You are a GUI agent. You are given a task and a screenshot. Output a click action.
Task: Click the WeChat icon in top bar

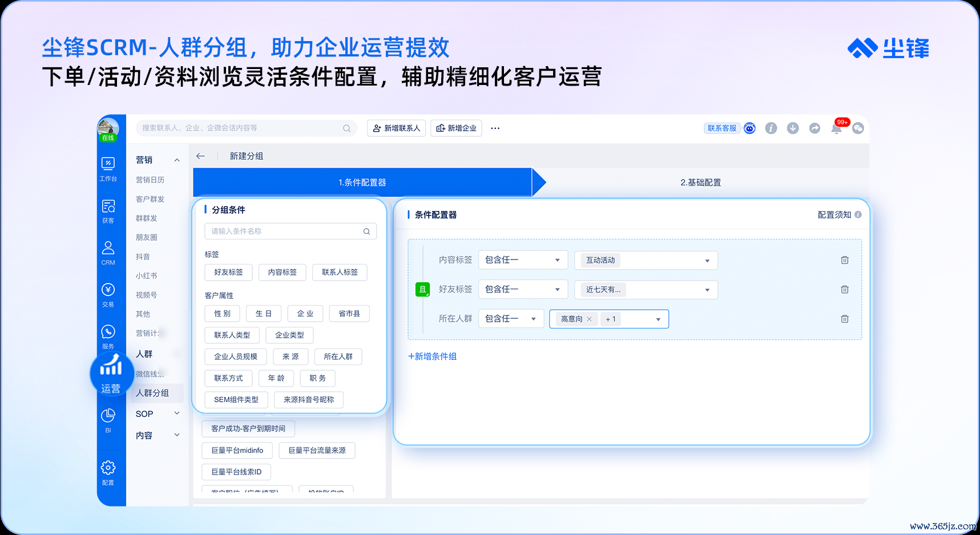click(x=858, y=128)
